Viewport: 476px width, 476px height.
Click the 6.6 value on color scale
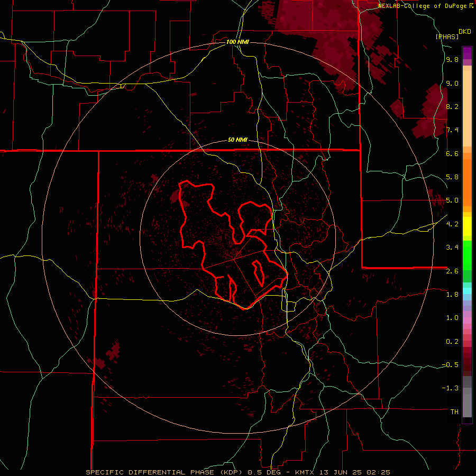[452, 153]
